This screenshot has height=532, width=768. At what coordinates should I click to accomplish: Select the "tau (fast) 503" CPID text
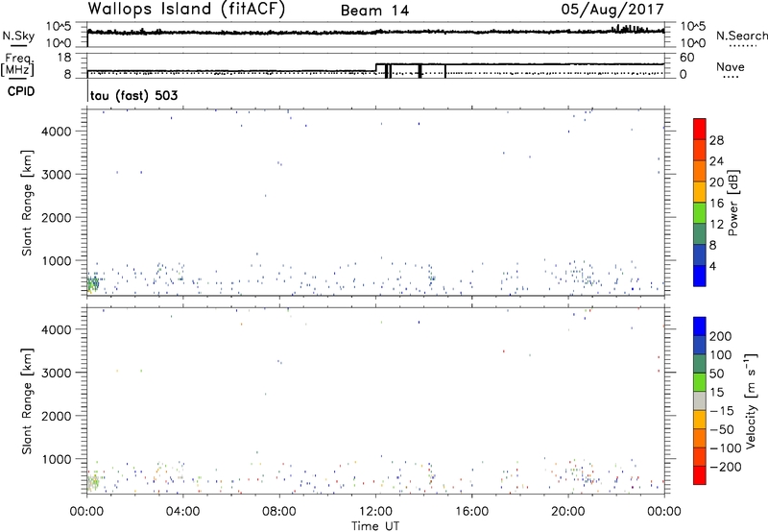(133, 95)
